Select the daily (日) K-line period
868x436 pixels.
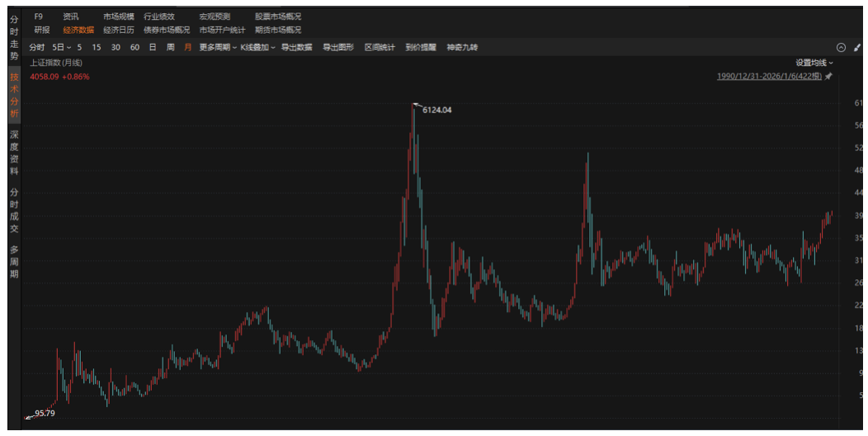(x=152, y=48)
